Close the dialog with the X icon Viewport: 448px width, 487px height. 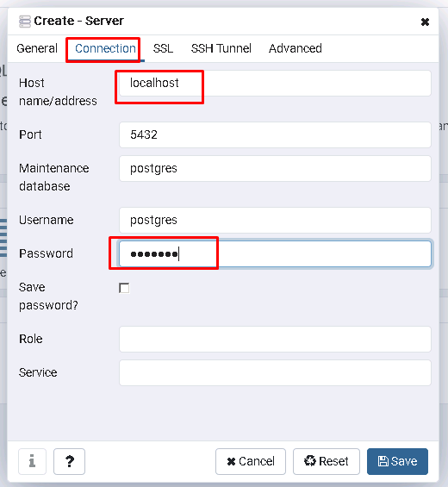(425, 22)
